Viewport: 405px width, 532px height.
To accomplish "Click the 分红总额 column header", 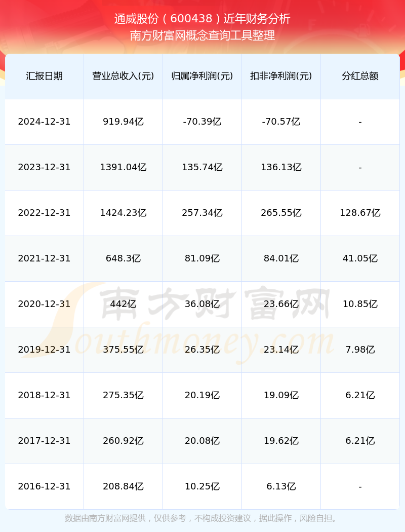I will [360, 76].
